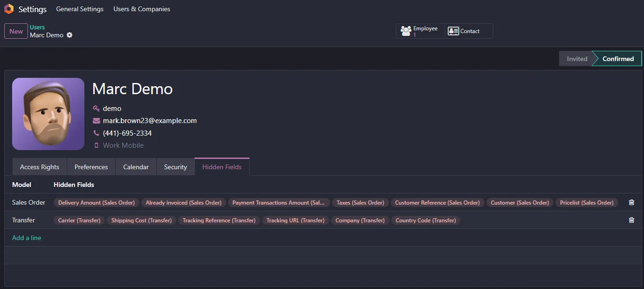
Task: Switch to the Security tab
Action: [175, 167]
